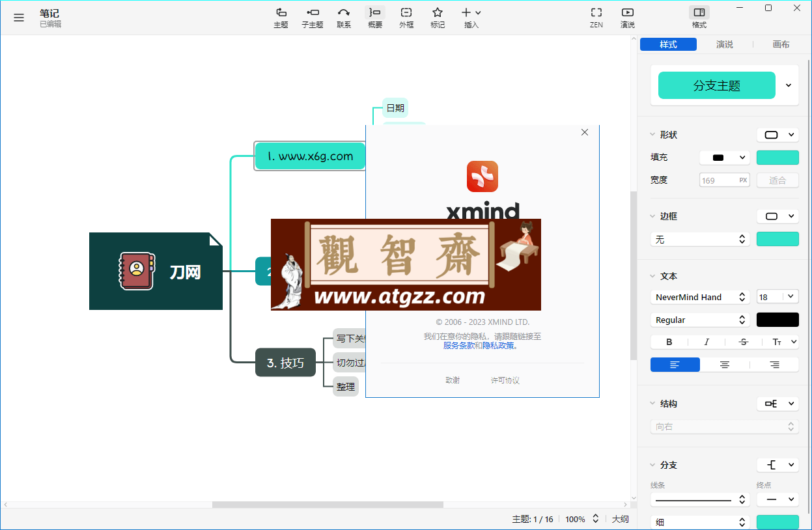Click the 分支主题 style button

pos(717,85)
